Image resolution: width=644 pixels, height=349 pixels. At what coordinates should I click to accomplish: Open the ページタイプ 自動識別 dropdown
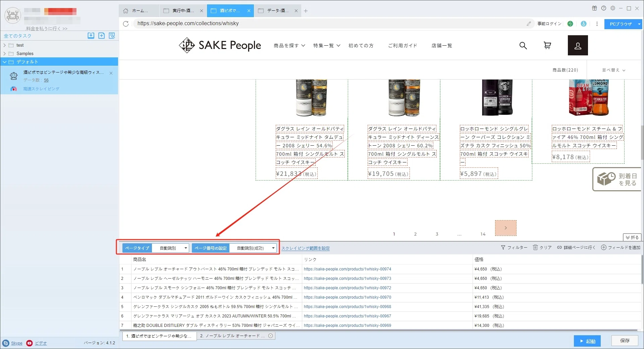pos(170,248)
